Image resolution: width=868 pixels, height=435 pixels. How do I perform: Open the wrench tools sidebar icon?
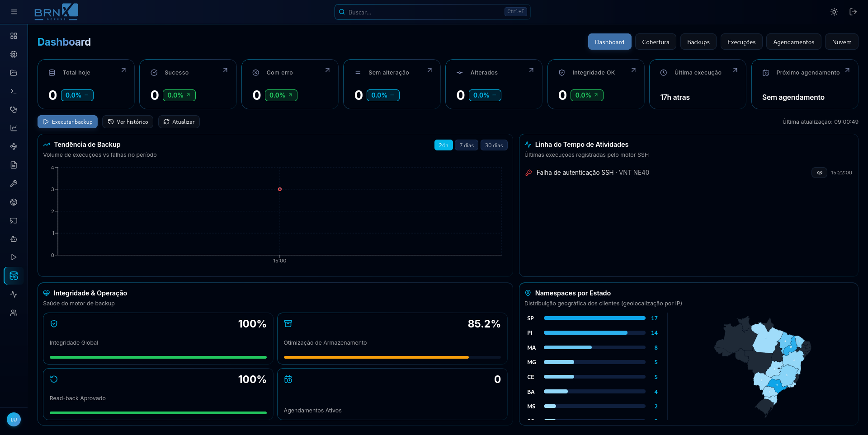click(14, 183)
